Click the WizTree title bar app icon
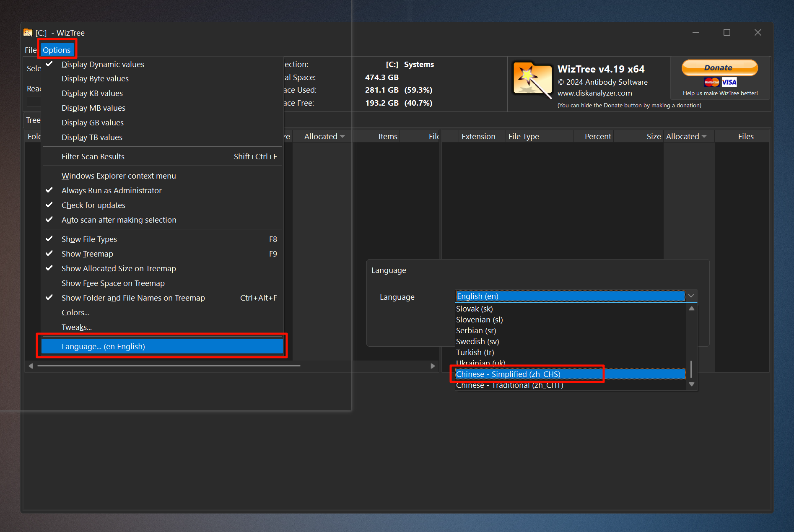The height and width of the screenshot is (532, 794). [28, 33]
